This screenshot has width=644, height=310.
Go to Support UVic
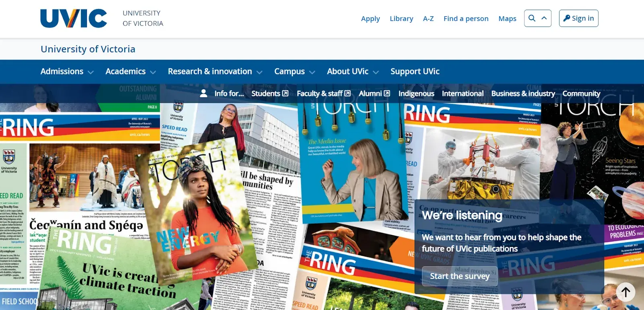click(415, 72)
